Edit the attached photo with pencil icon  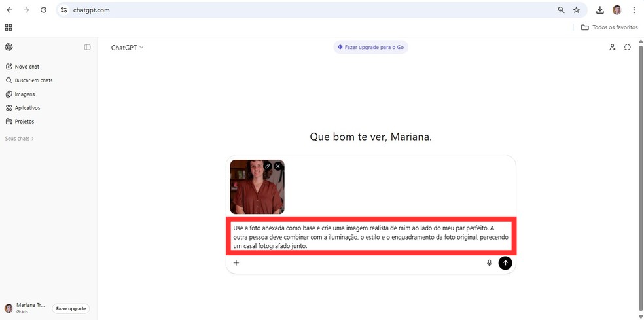click(x=268, y=166)
